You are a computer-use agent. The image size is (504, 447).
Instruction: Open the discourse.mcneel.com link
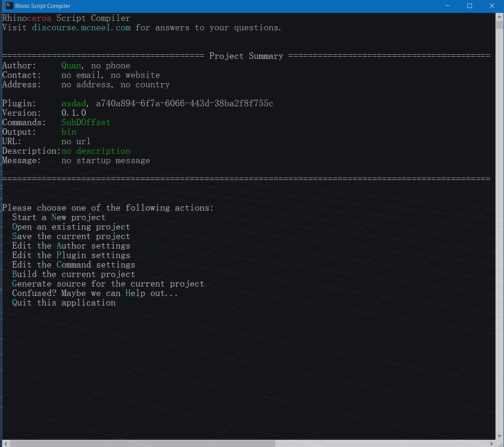82,27
